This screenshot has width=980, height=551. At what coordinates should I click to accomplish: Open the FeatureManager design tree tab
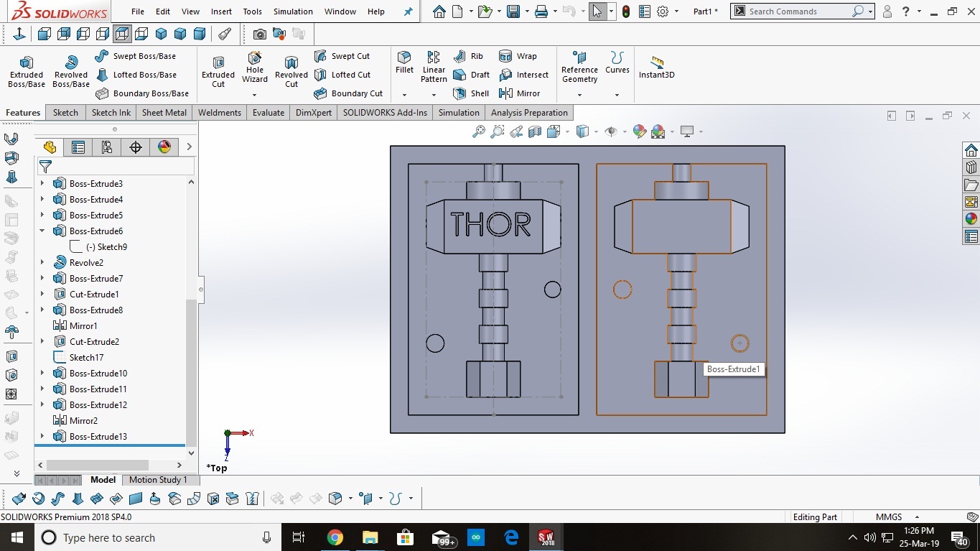tap(50, 147)
